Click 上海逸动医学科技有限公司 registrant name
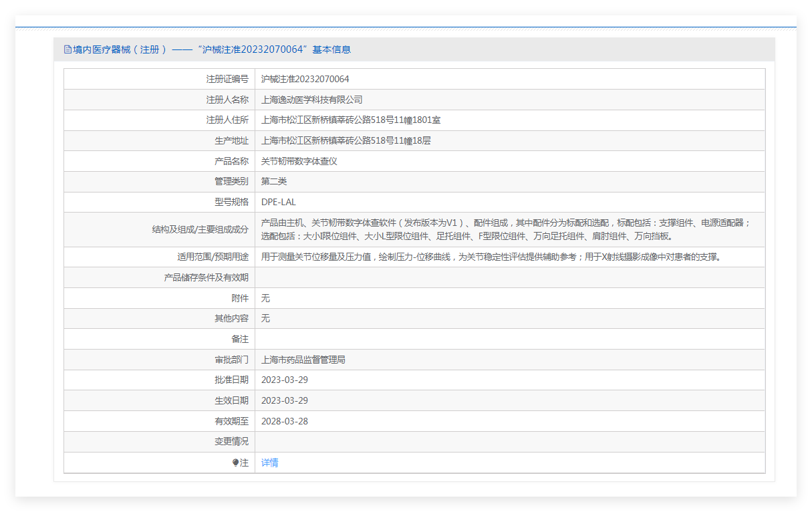This screenshot has width=812, height=512. click(x=312, y=100)
